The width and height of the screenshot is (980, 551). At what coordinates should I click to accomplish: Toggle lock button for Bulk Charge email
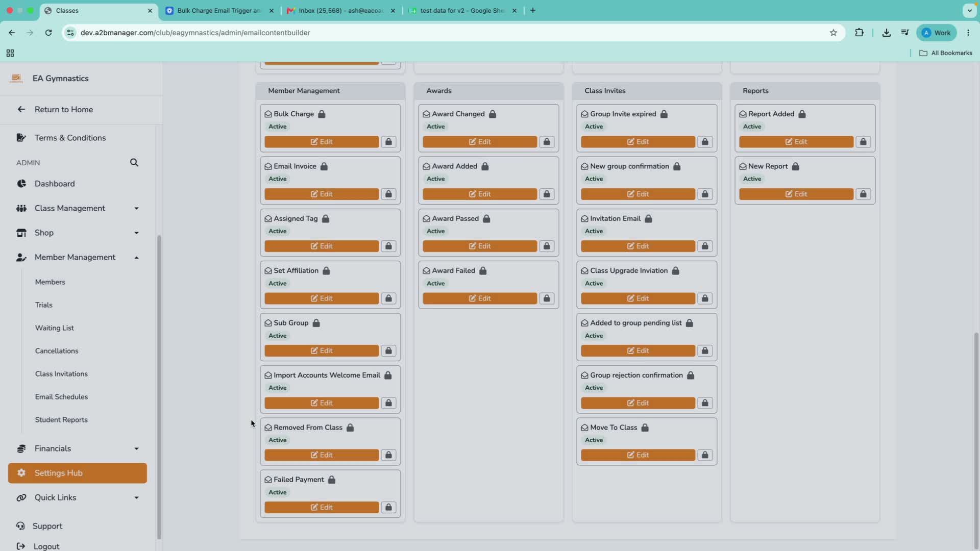pos(388,142)
